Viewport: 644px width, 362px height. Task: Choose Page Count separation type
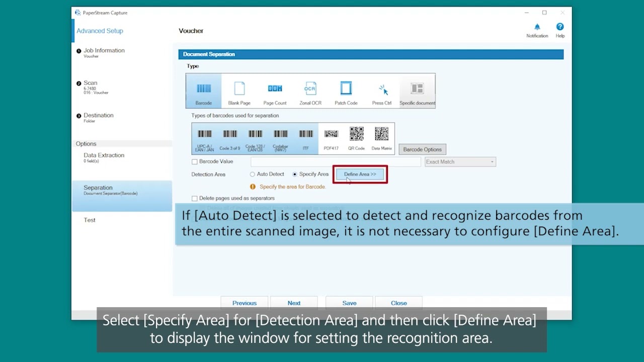coord(275,90)
